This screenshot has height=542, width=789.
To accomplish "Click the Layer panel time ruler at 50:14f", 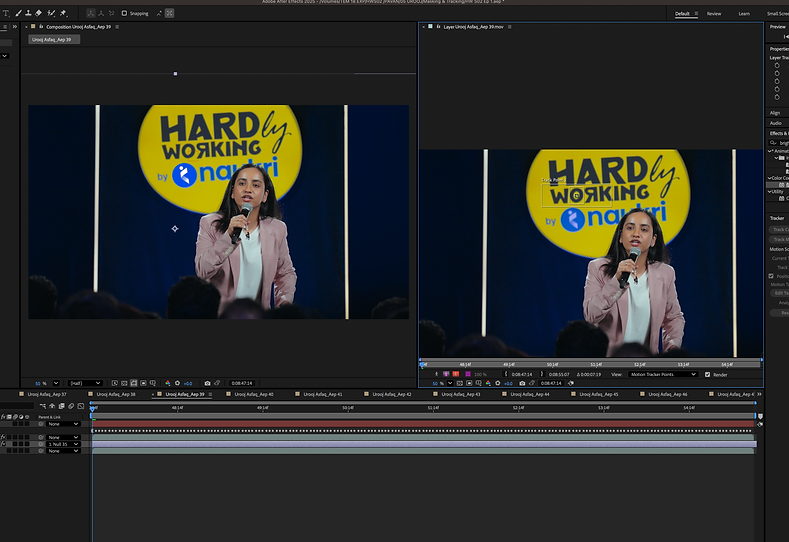I will [x=552, y=364].
